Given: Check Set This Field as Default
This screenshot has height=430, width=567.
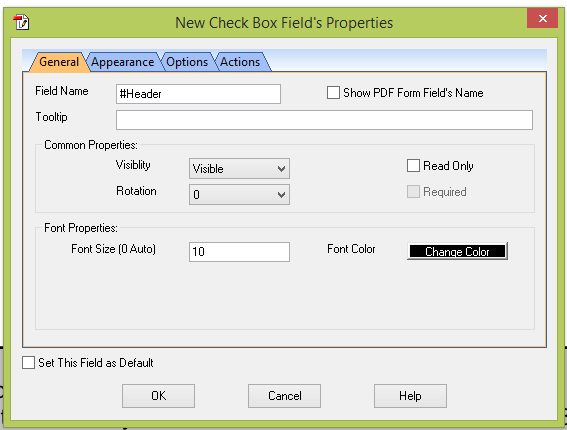Looking at the screenshot, I should click(x=28, y=362).
